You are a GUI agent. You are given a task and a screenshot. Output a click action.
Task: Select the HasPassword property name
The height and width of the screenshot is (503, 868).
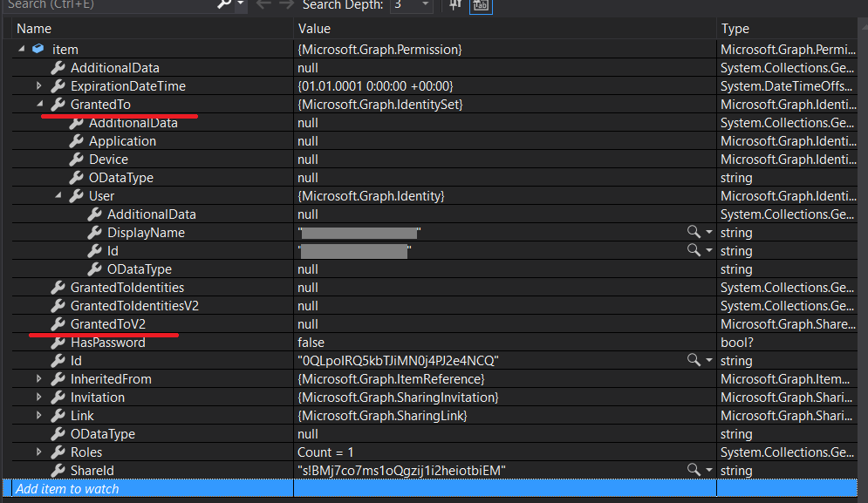pos(108,342)
